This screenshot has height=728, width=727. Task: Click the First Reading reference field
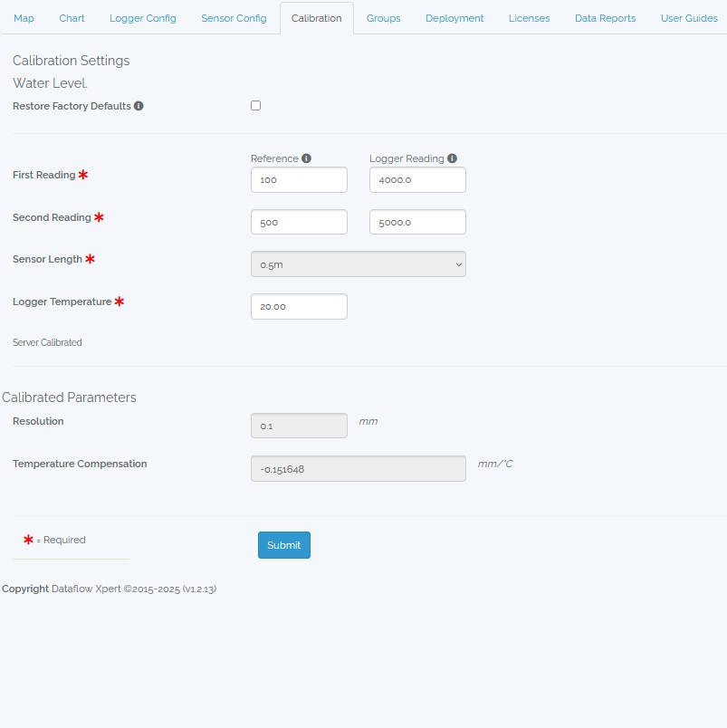[299, 180]
